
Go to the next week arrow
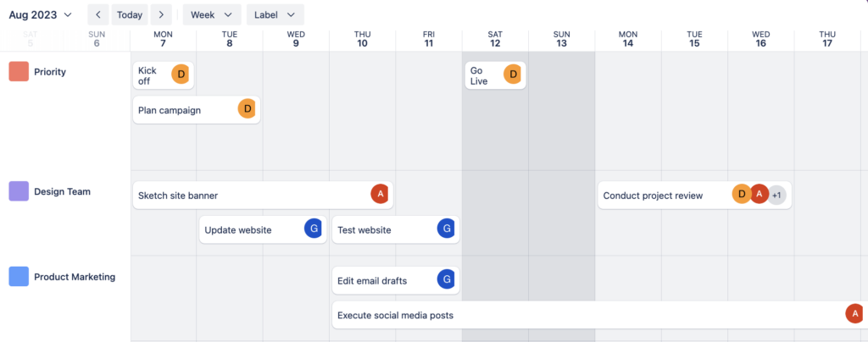point(162,15)
